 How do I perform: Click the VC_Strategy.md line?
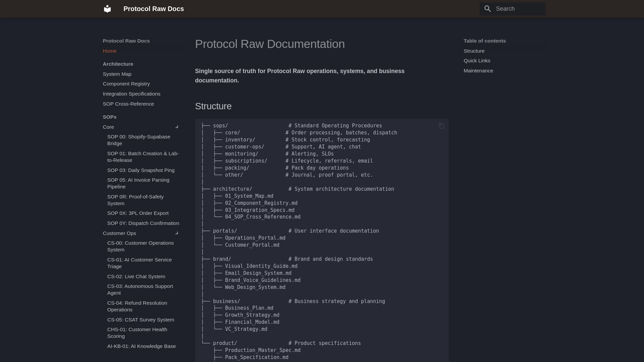[x=246, y=329]
